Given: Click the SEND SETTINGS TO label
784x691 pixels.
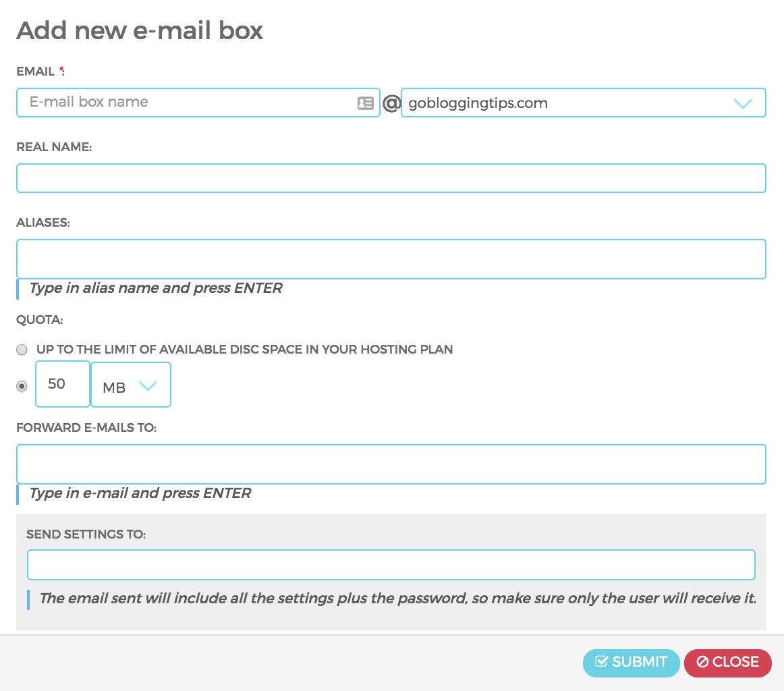Looking at the screenshot, I should (86, 534).
